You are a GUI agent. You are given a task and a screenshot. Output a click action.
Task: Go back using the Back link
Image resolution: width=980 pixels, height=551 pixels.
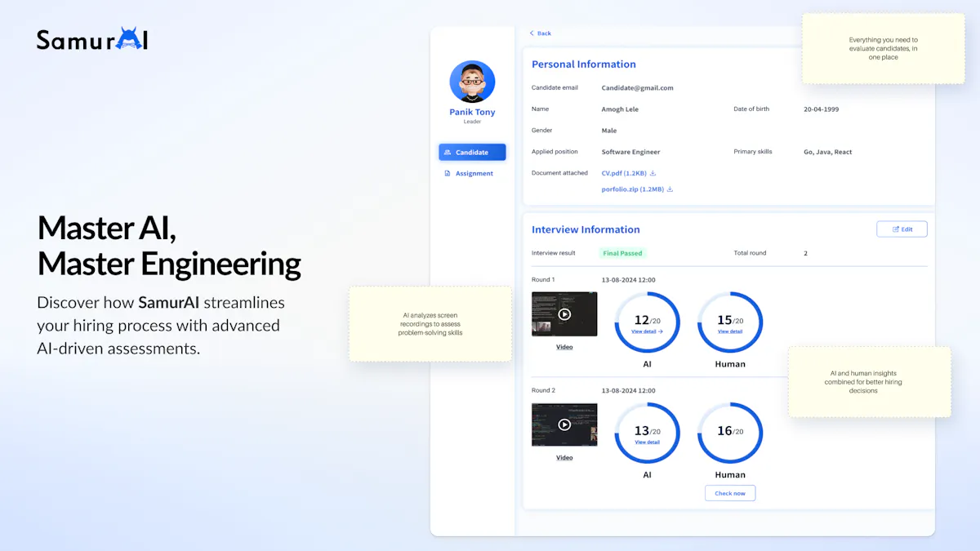[541, 33]
